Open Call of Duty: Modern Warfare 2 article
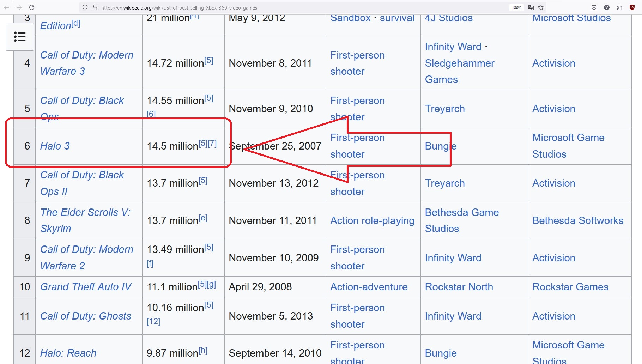Viewport: 642px width, 364px height. point(87,257)
